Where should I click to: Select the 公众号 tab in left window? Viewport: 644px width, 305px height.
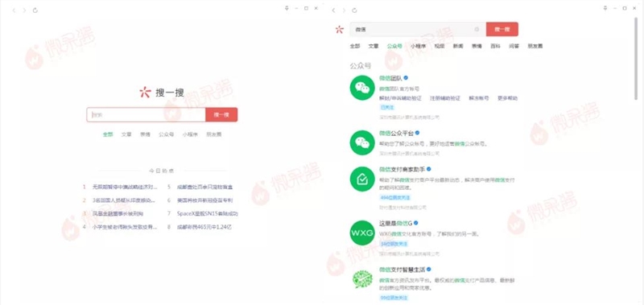[x=167, y=134]
